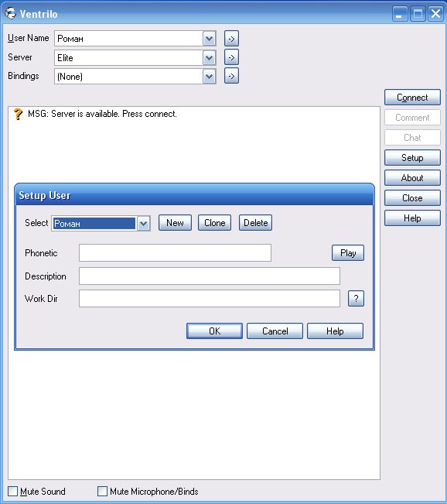The height and width of the screenshot is (504, 447).
Task: Toggle the Mute Microphone/Binds checkbox
Action: point(102,491)
